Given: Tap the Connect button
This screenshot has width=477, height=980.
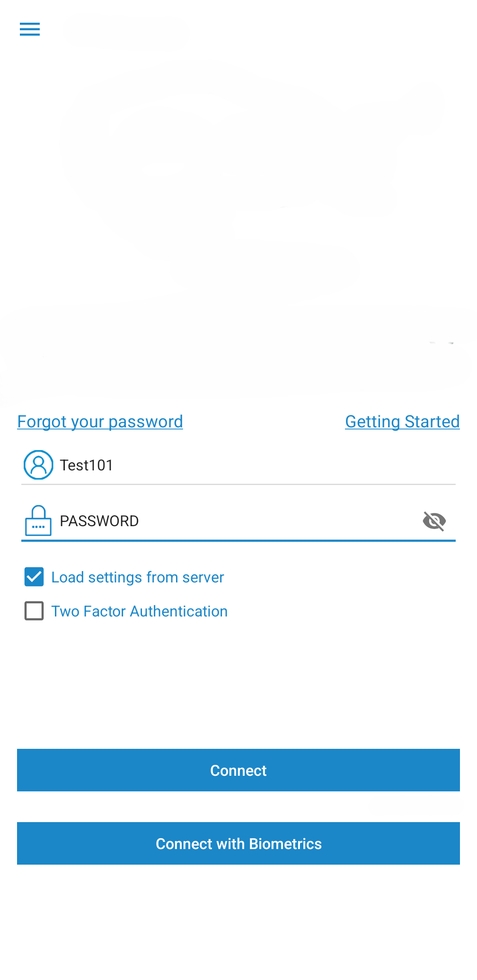Looking at the screenshot, I should 238,770.
